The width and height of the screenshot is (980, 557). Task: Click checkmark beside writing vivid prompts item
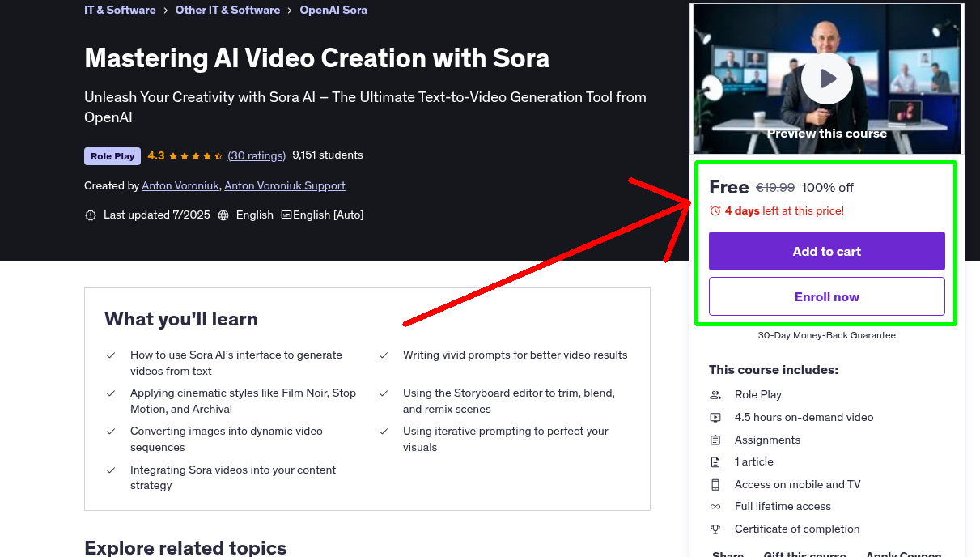click(x=384, y=355)
